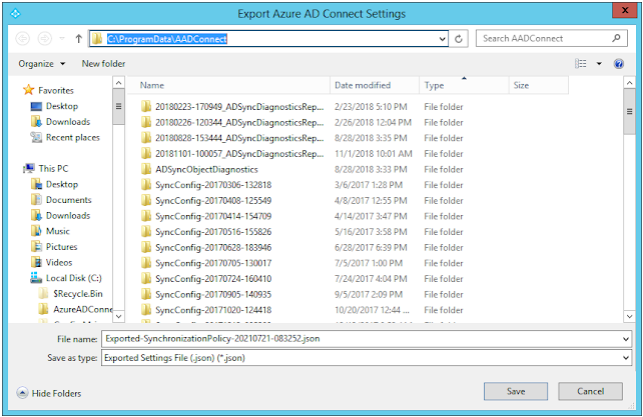Select folder SyncConfig-20170516-155826
The image size is (643, 417).
pyautogui.click(x=213, y=232)
